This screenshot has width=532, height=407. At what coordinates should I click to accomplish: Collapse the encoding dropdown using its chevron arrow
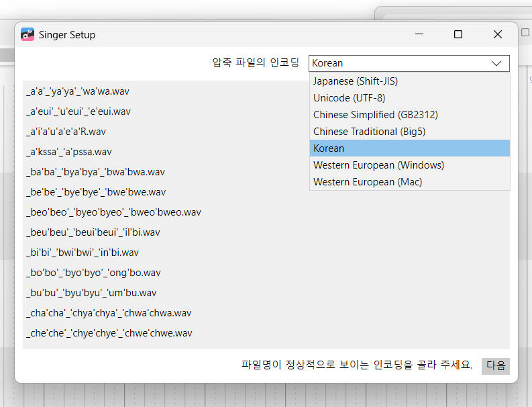(496, 63)
